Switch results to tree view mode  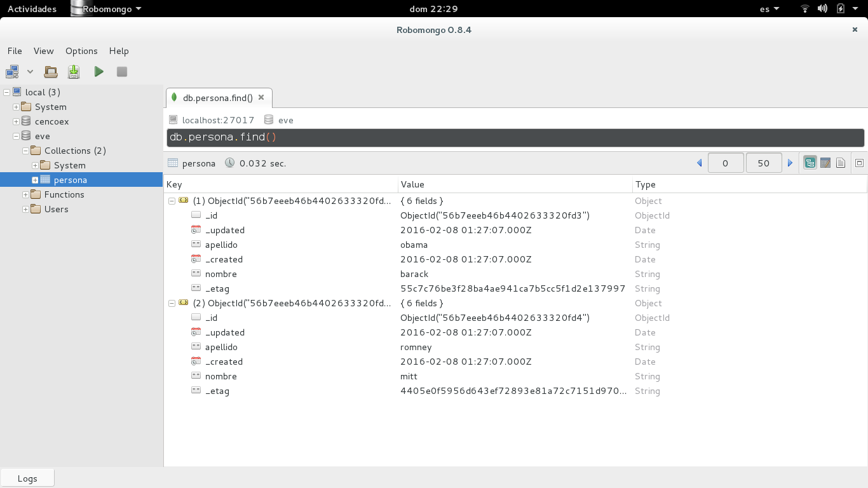point(810,163)
